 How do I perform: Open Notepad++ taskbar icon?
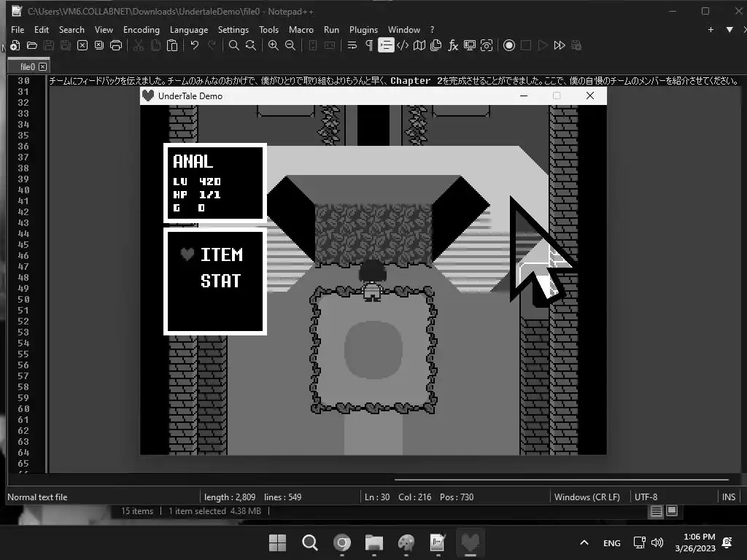438,542
